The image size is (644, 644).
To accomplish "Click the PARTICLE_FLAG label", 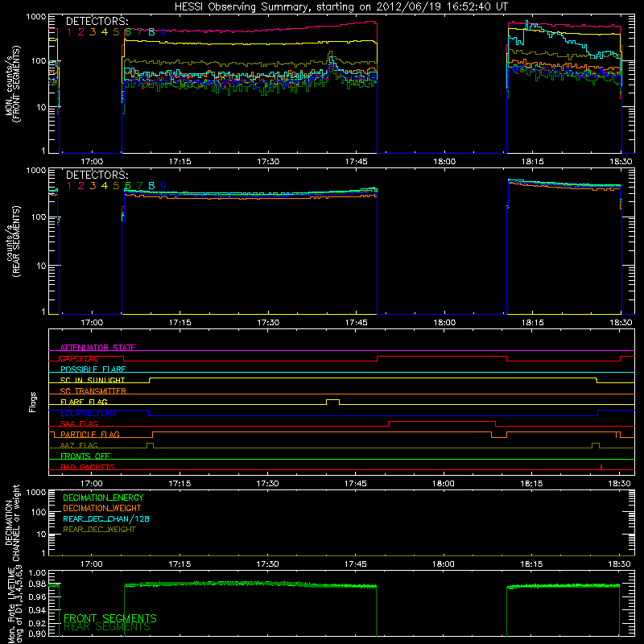I will (x=90, y=435).
